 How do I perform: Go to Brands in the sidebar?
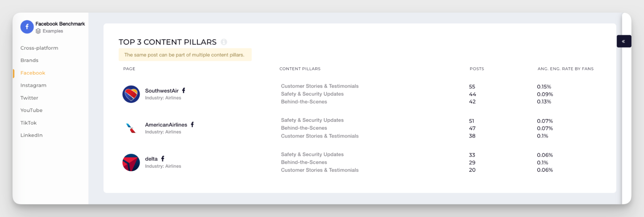29,60
